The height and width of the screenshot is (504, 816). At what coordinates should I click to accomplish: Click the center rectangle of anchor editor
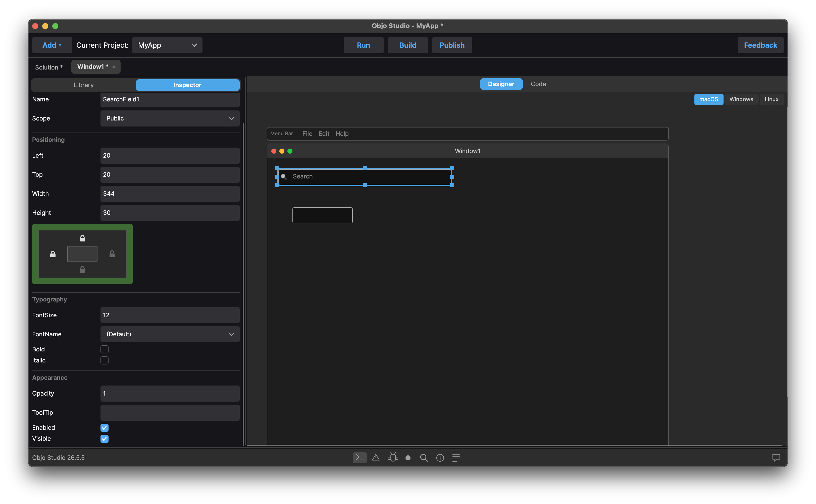(x=82, y=254)
